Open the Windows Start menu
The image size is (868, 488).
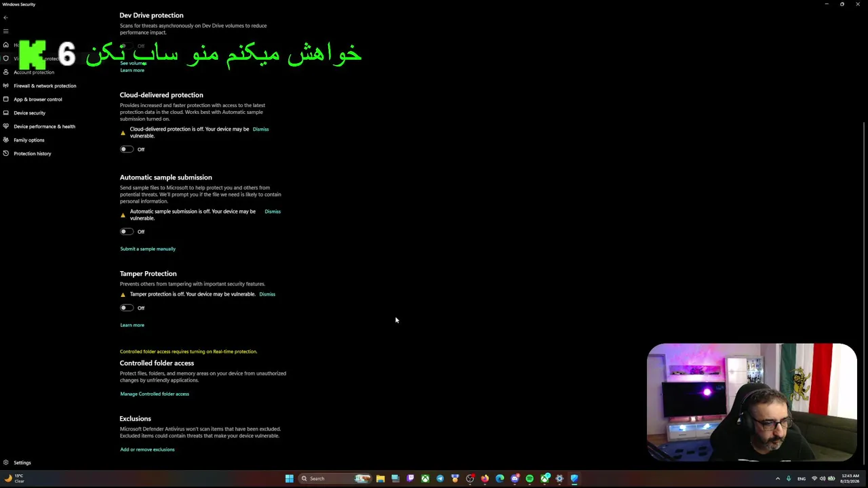[x=289, y=479]
